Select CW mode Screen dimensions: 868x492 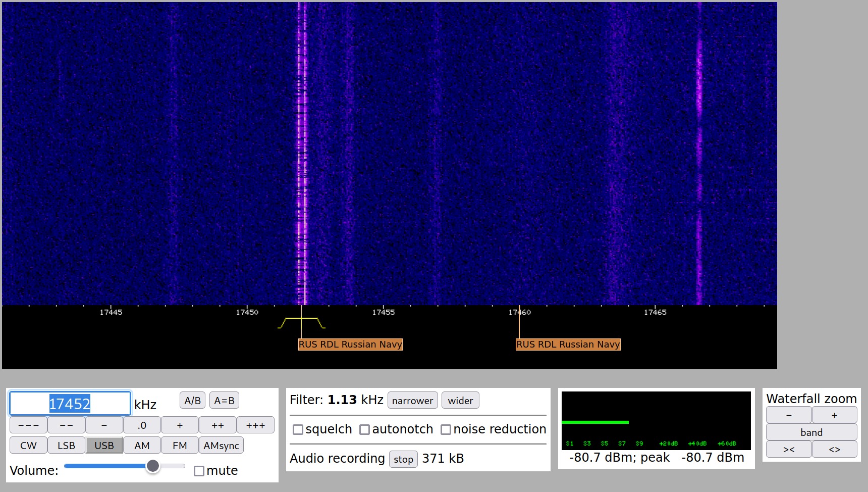click(28, 446)
